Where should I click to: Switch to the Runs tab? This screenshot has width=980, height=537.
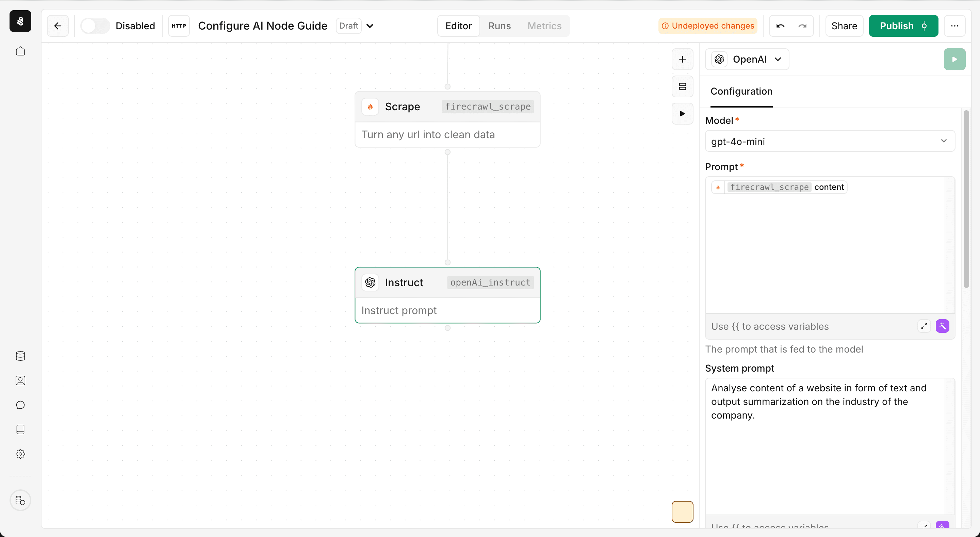[x=499, y=26]
